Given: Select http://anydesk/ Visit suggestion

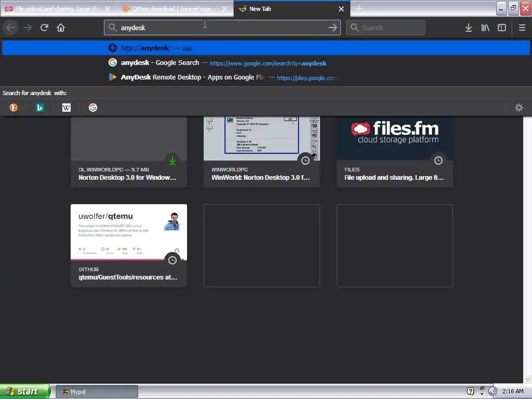Looking at the screenshot, I should coord(266,48).
